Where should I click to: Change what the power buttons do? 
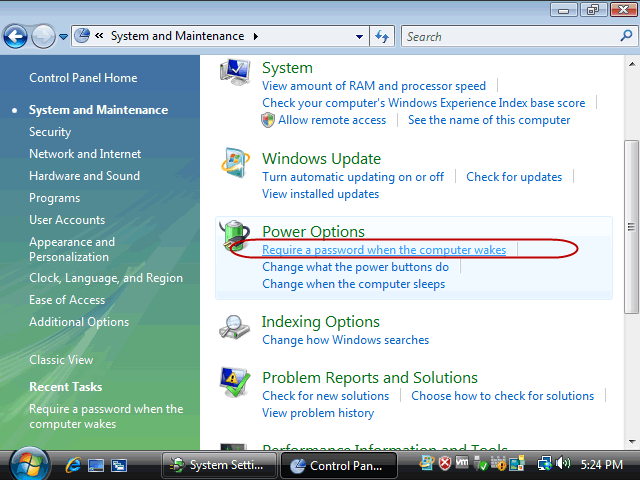[x=356, y=267]
